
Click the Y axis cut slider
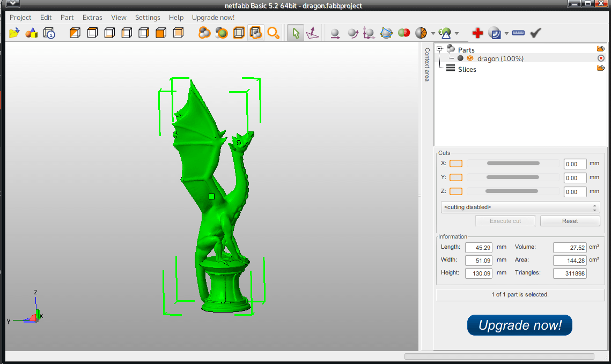512,177
